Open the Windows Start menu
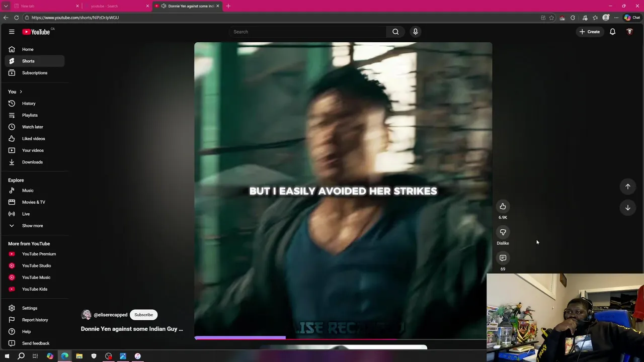The height and width of the screenshot is (362, 644). pos(7,356)
